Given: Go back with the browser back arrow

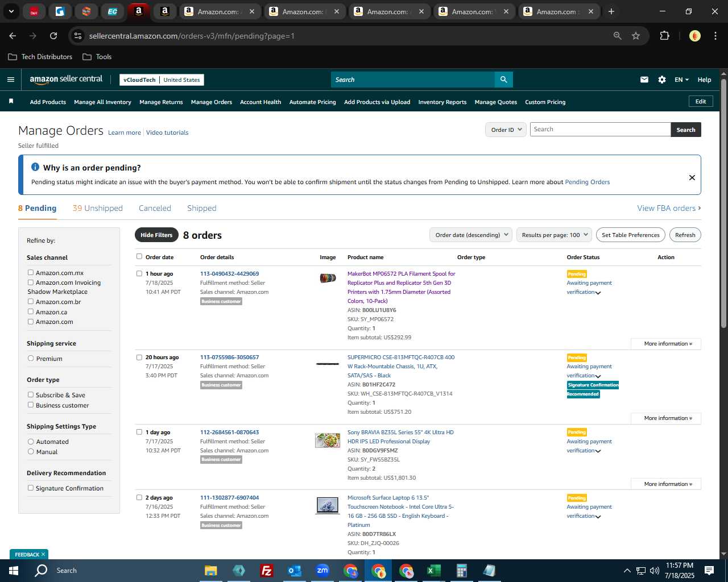Looking at the screenshot, I should pos(13,36).
